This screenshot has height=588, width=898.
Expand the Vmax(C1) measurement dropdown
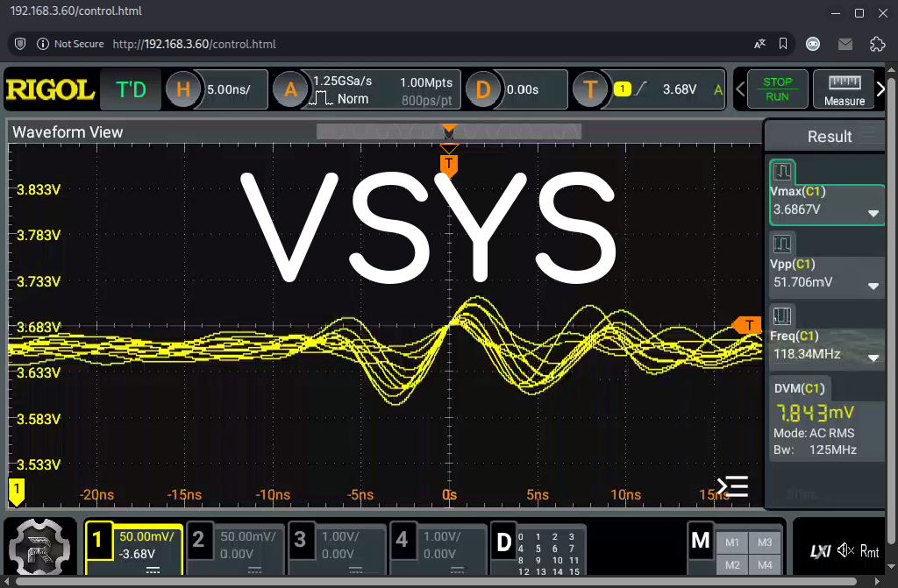(873, 214)
